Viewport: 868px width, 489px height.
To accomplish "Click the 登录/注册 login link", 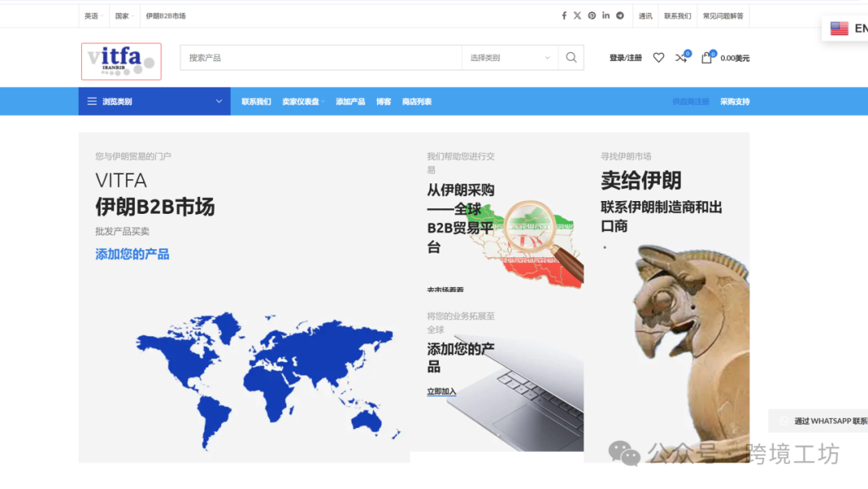I will tap(624, 57).
